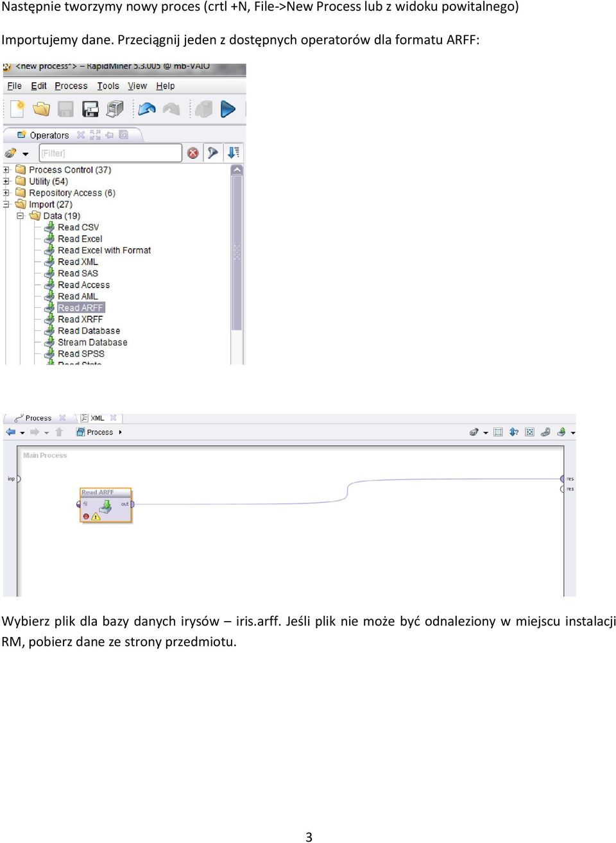The width and height of the screenshot is (616, 843).
Task: Select Read Database operator
Action: click(x=89, y=331)
